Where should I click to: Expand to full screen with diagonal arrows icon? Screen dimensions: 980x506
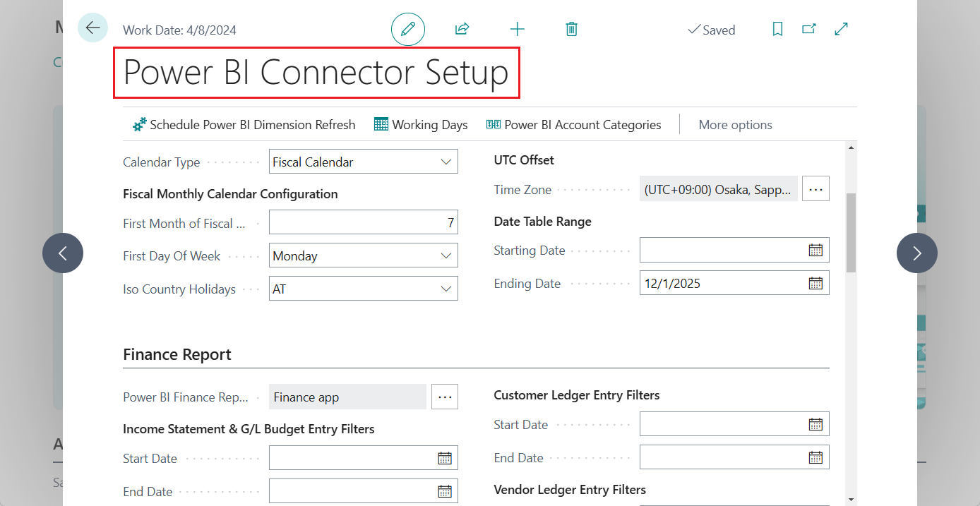pos(841,28)
